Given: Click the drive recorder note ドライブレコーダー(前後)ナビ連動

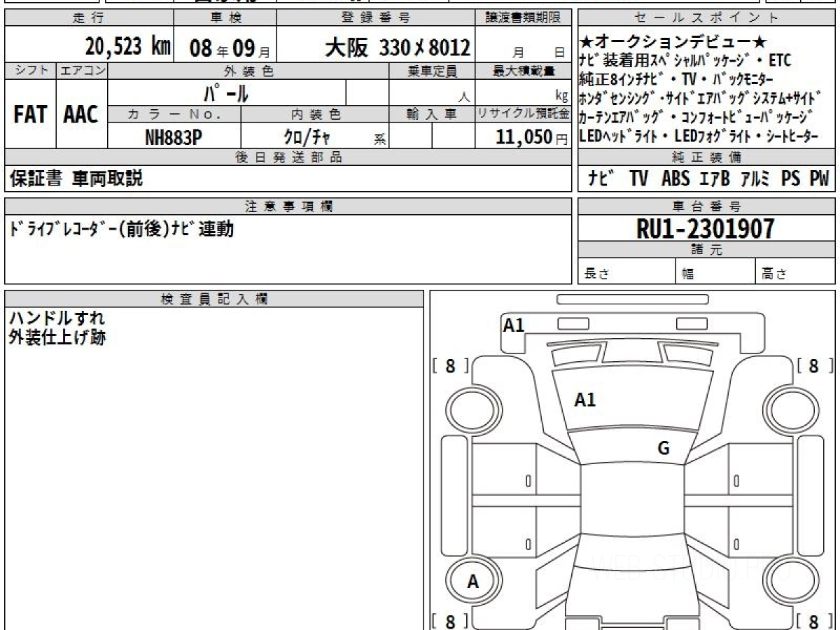Looking at the screenshot, I should coord(122,229).
